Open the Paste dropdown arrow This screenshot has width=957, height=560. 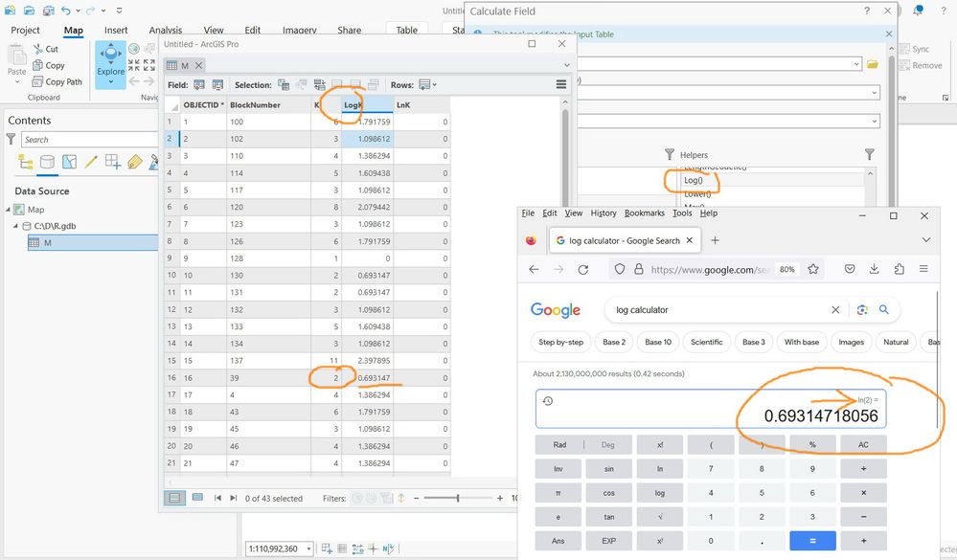coord(16,81)
